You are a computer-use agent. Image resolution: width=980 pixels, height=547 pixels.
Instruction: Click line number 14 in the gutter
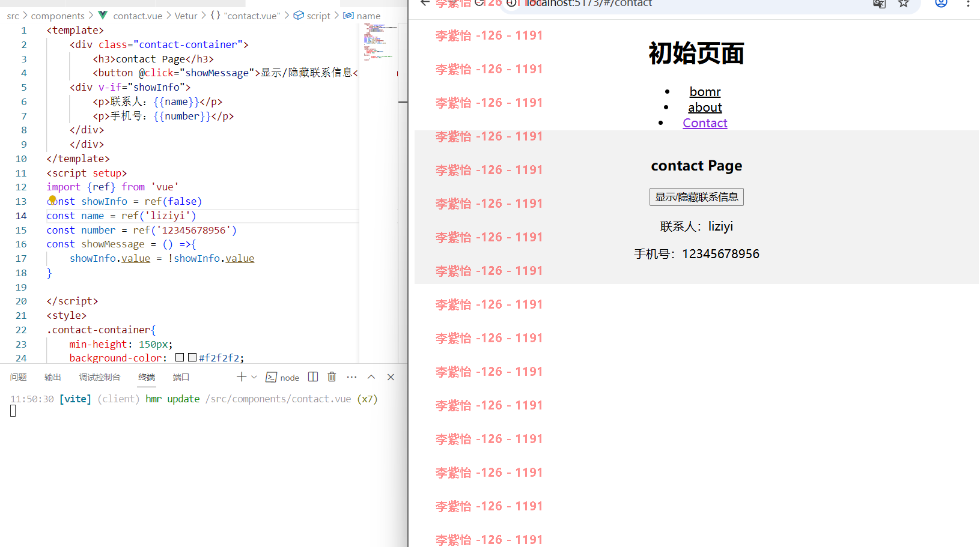pos(21,216)
